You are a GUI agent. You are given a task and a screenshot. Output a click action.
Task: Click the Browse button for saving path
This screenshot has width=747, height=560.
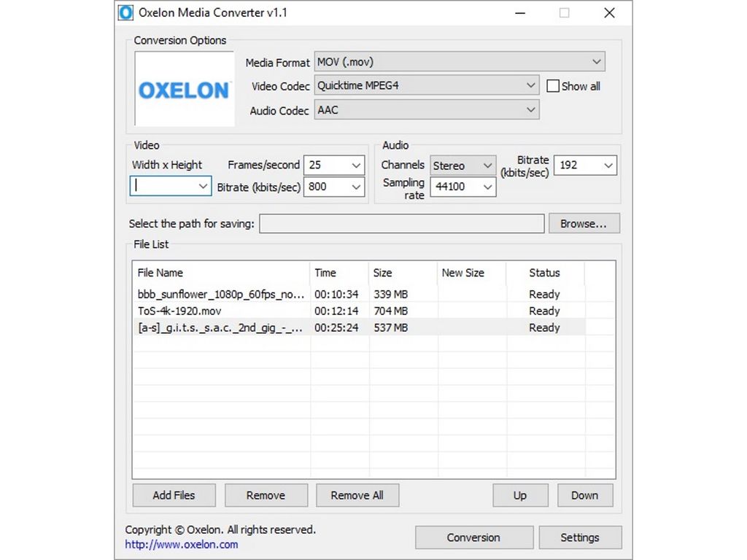coord(584,223)
